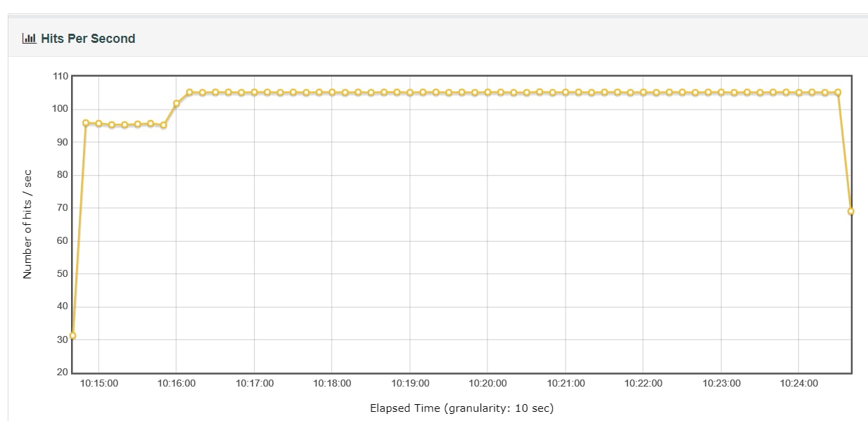Click the last data point at 69 hits

(x=851, y=211)
